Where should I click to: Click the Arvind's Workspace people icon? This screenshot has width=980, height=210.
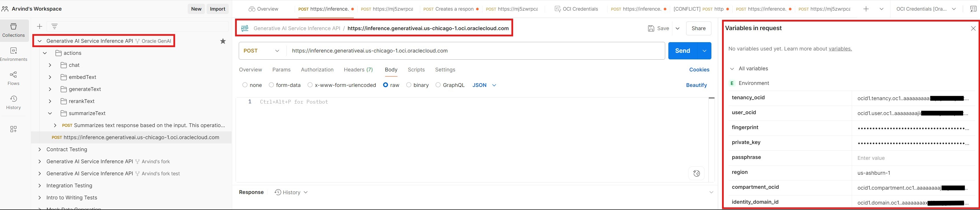click(x=5, y=9)
